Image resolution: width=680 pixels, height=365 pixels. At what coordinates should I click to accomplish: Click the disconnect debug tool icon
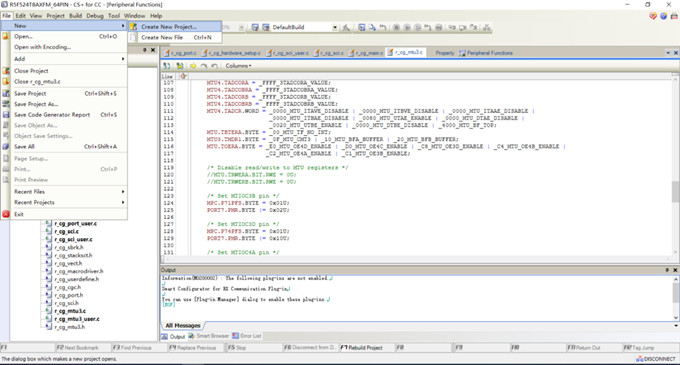487,27
